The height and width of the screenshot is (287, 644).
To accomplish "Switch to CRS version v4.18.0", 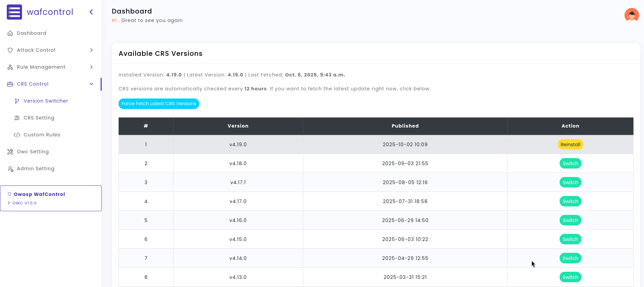I will point(570,163).
